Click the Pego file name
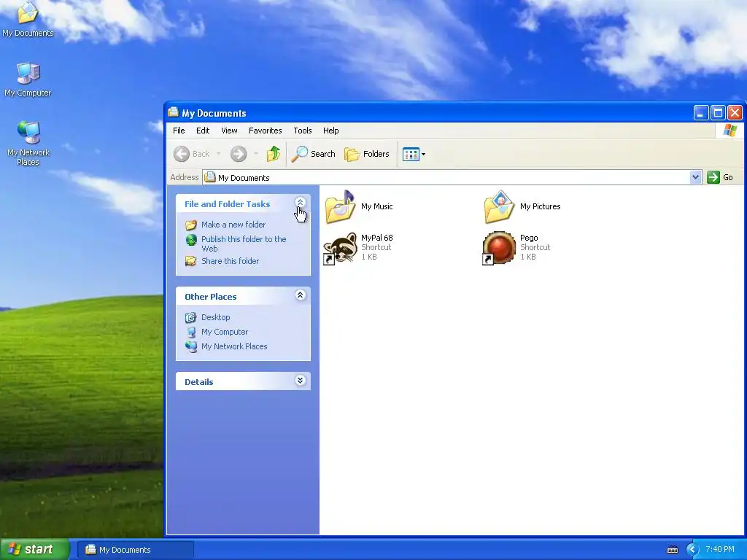Screen dimensions: 747x560 coord(529,238)
